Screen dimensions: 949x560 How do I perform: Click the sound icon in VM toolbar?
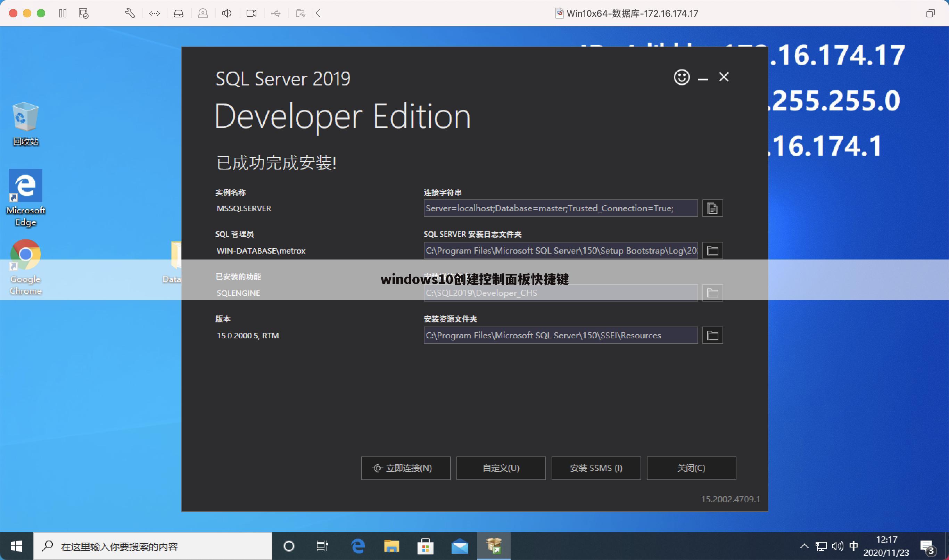coord(227,14)
